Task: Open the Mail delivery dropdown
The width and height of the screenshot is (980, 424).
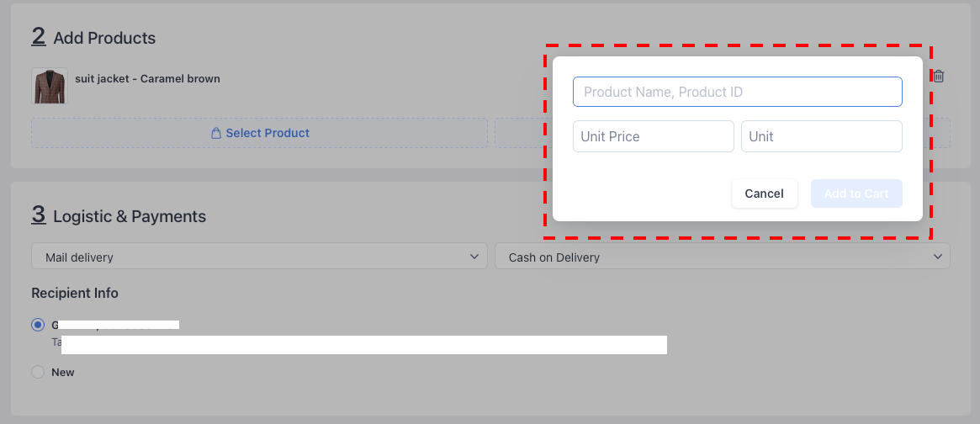Action: click(x=259, y=257)
